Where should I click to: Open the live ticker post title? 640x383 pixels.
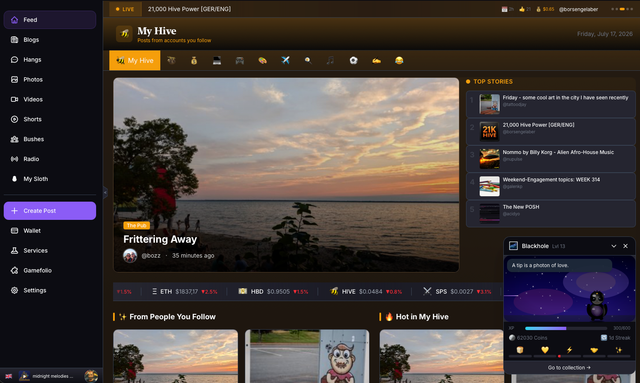tap(189, 9)
